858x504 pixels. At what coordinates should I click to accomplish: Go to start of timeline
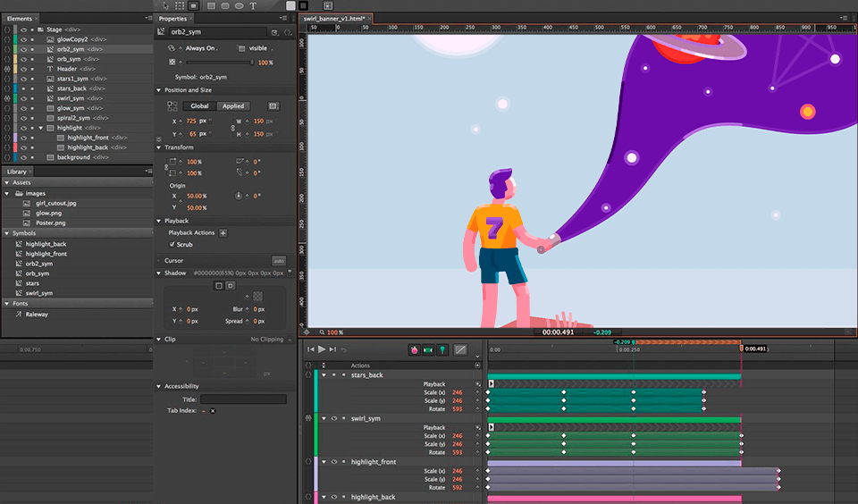point(311,349)
